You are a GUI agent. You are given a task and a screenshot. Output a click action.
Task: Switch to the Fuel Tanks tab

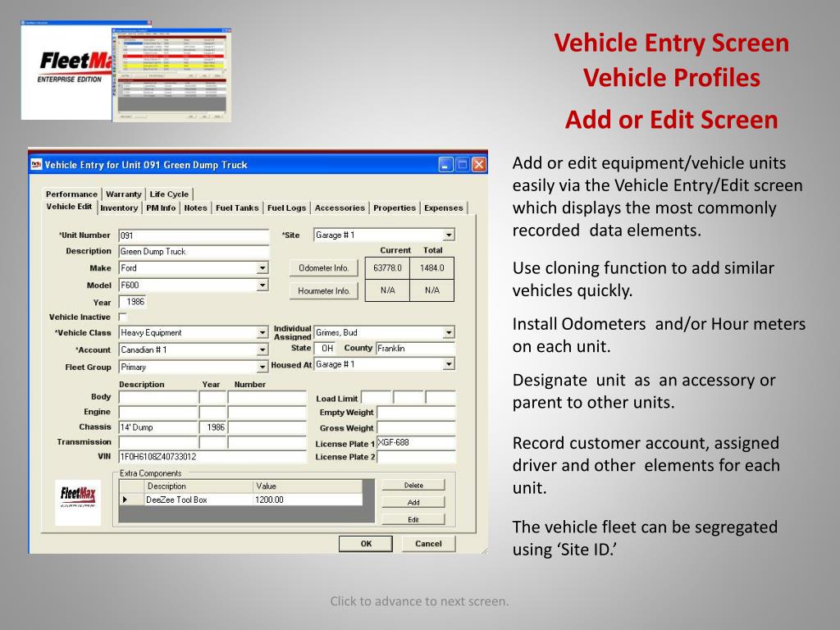pyautogui.click(x=237, y=208)
